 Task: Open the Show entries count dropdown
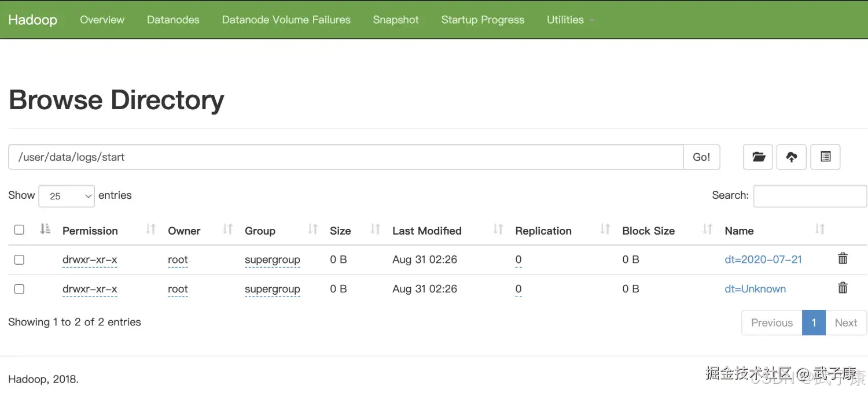[x=67, y=196]
